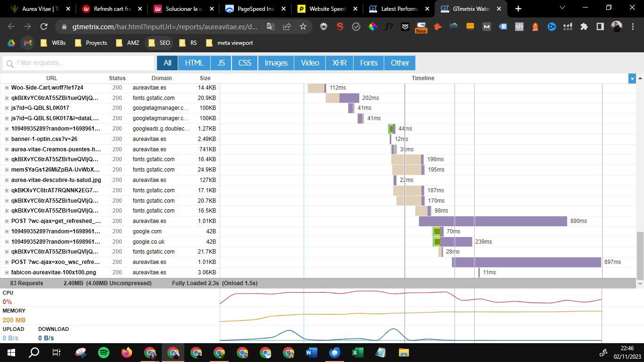Open a new browser tab
Image resolution: width=644 pixels, height=362 pixels.
pos(518,8)
